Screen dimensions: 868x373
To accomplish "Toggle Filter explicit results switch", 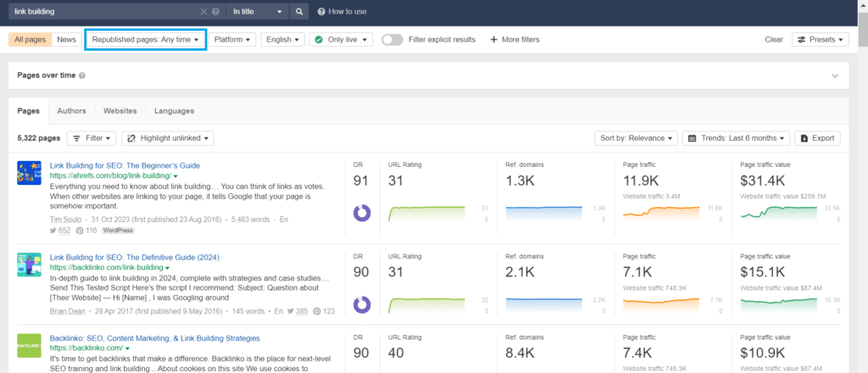I will [x=392, y=40].
